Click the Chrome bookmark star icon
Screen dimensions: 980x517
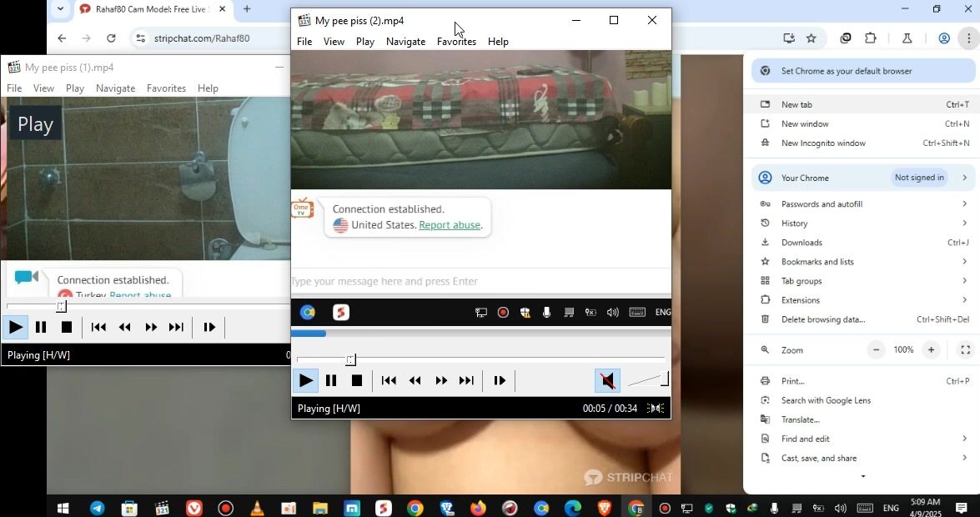coord(811,38)
